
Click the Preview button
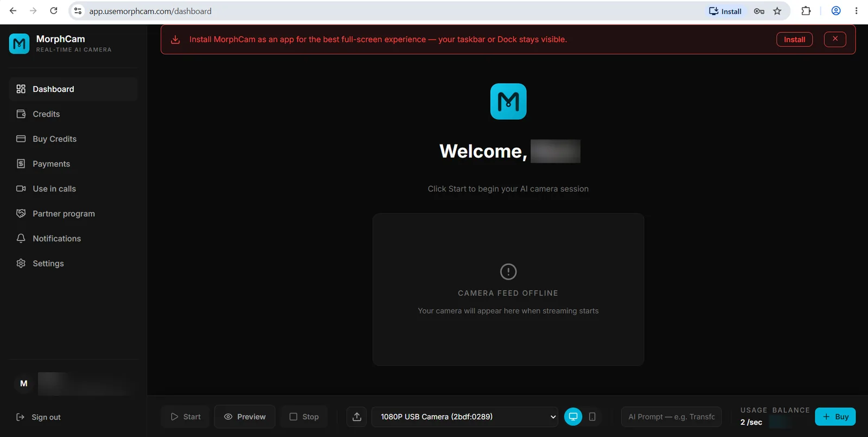point(245,417)
